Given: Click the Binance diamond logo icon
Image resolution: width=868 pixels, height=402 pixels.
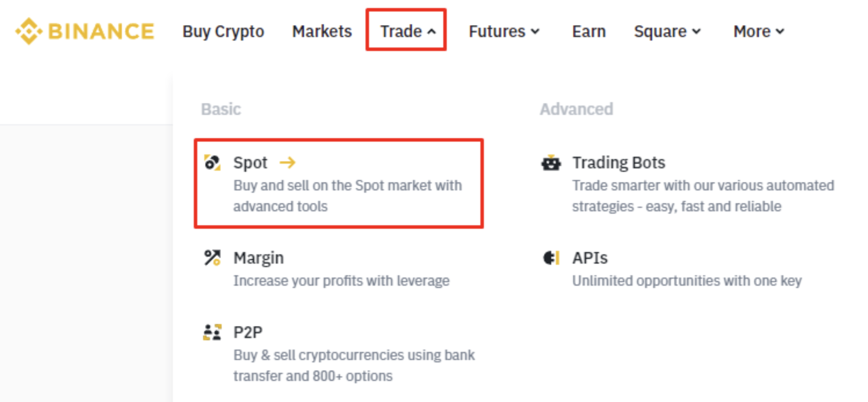Looking at the screenshot, I should (28, 31).
